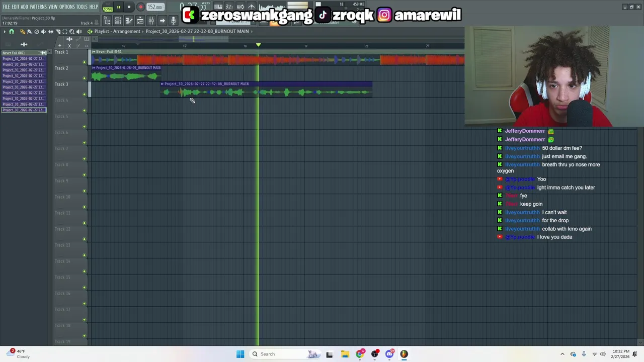Open the Windows Start menu

point(240,354)
